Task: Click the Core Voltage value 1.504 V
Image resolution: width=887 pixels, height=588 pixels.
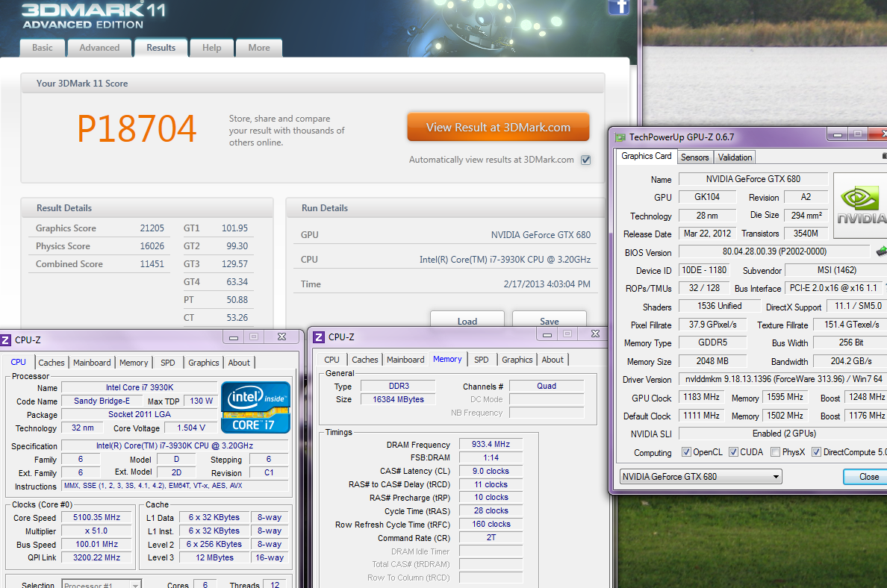Action: coord(191,428)
